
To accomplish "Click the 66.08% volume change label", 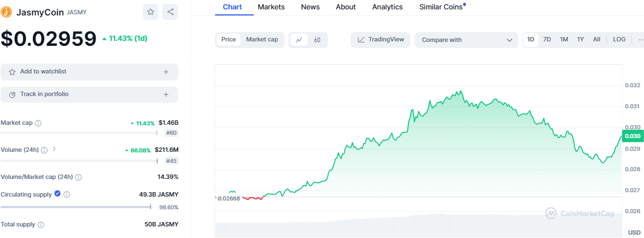I will point(138,150).
